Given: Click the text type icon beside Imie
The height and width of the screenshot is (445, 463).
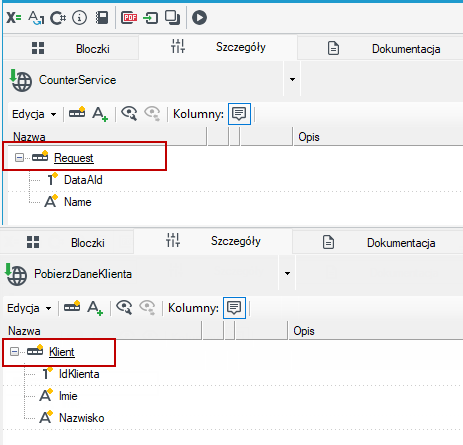Looking at the screenshot, I should click(x=46, y=395).
